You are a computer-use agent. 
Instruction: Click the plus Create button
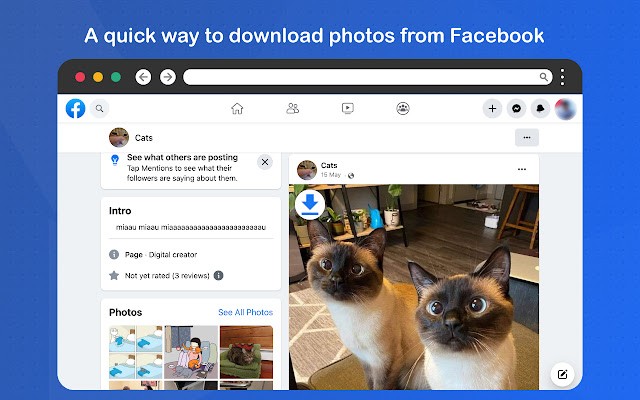coord(492,109)
